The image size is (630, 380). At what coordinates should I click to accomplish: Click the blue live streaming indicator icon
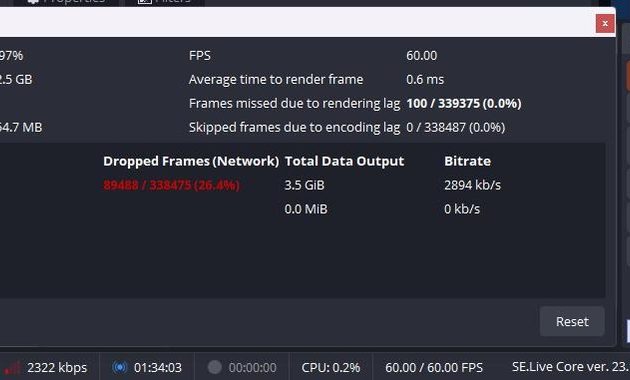119,367
